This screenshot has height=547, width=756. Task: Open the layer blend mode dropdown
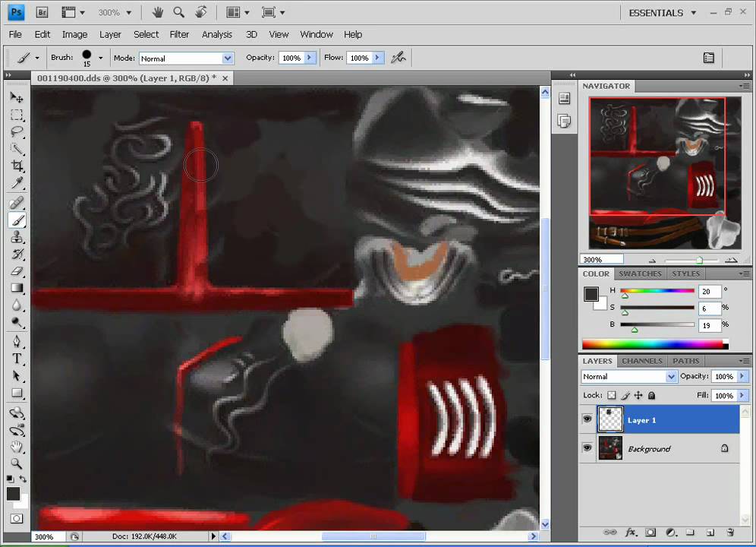pyautogui.click(x=671, y=377)
